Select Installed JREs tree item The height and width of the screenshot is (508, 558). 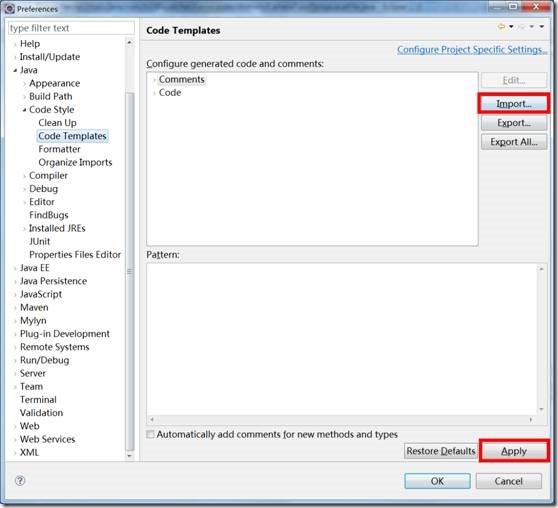(57, 228)
